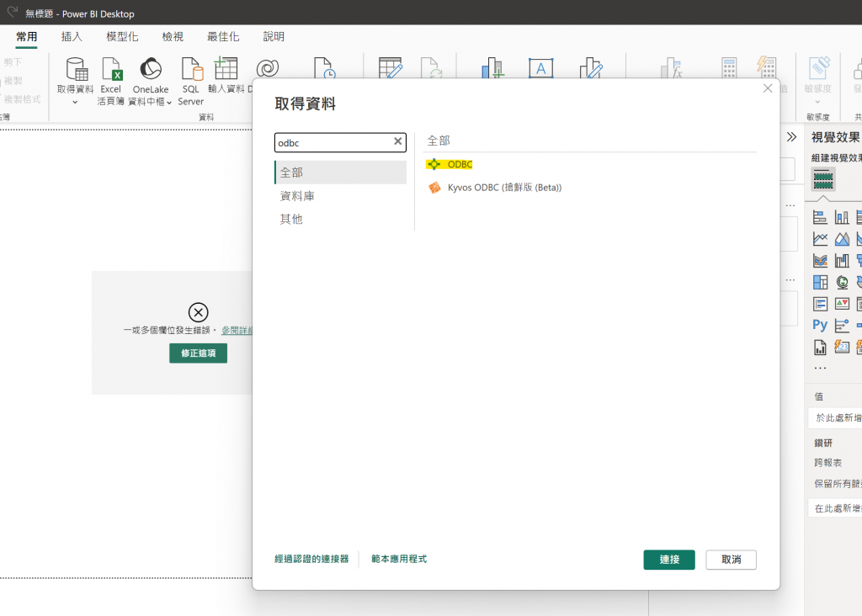The height and width of the screenshot is (616, 862).
Task: Click the SQL Server data source icon
Action: tap(192, 69)
